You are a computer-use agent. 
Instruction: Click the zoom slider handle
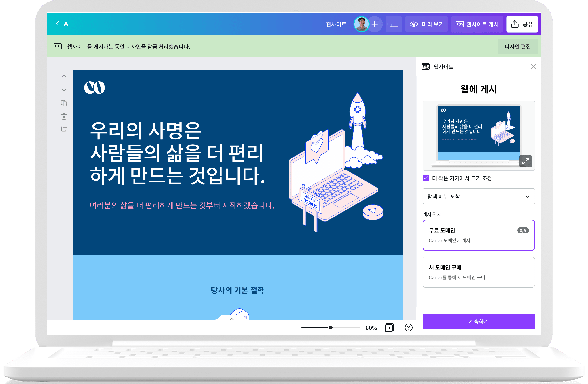pos(331,328)
